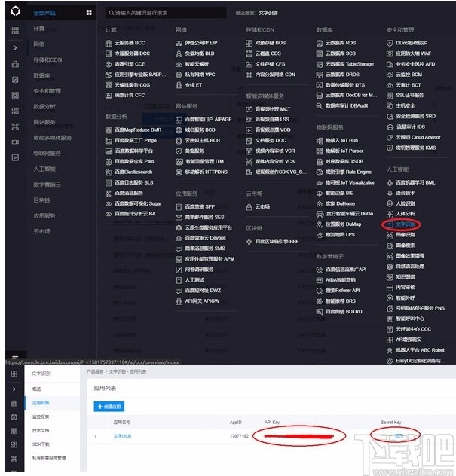456x476 pixels.
Task: Open 简单消息服务 SMS link
Action: 205,249
